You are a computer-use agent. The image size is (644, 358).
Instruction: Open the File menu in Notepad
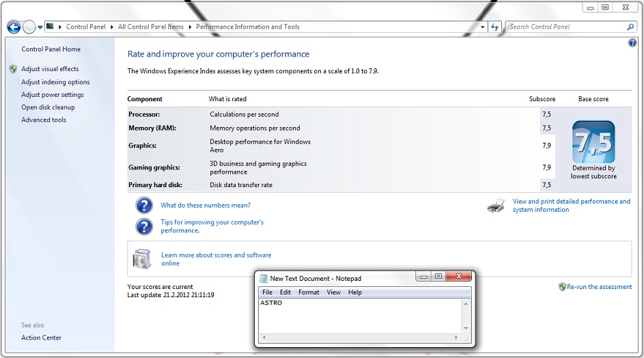[x=268, y=292]
